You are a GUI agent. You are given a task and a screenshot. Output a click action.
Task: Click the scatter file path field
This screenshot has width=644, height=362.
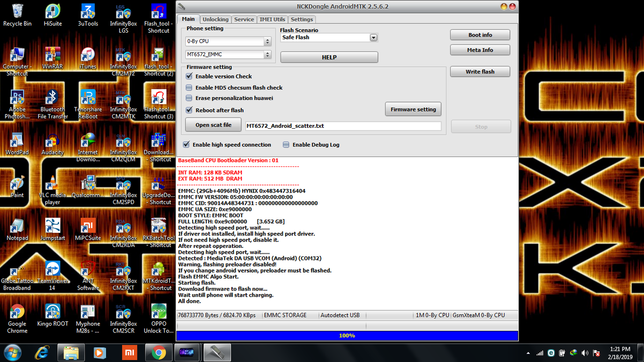coord(343,126)
